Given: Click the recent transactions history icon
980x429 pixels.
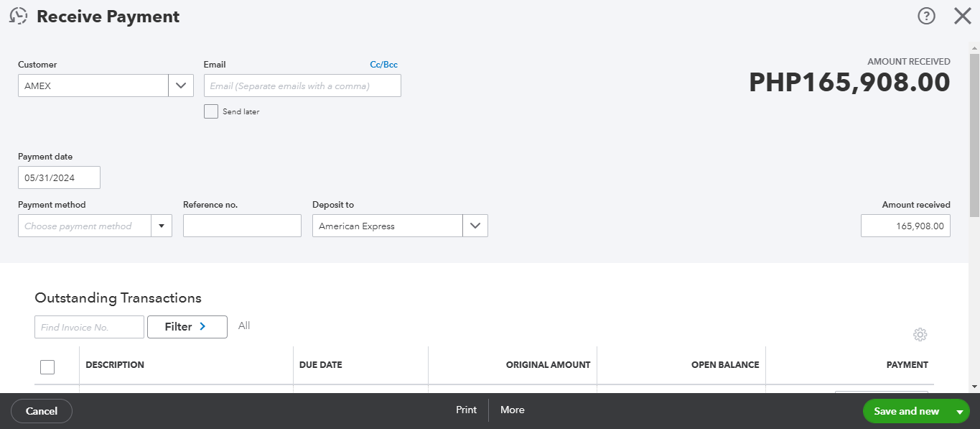Looking at the screenshot, I should pos(18,16).
